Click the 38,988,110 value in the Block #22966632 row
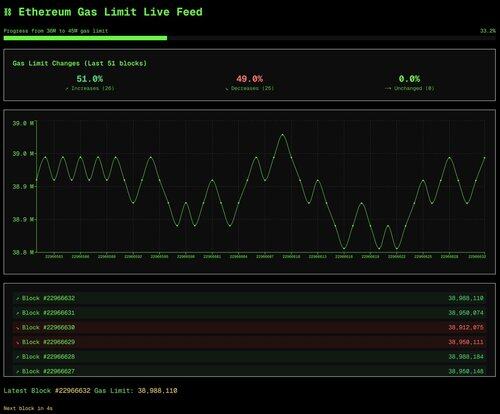Viewport: 500px width, 414px height. tap(466, 298)
